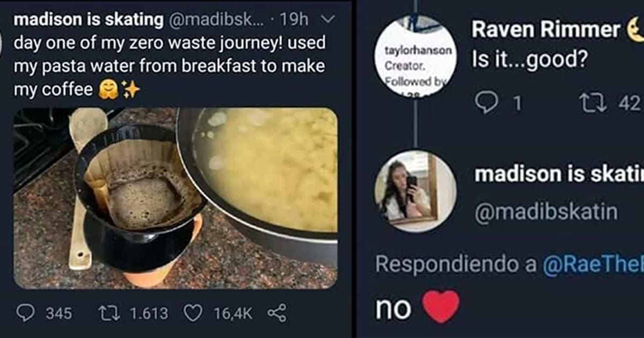This screenshot has width=644, height=338.
Task: Click the 19h timestamp on the tweet
Action: 294,20
